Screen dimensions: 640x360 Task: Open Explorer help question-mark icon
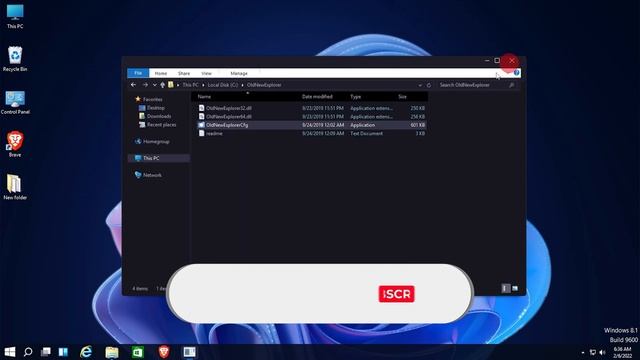[x=516, y=73]
